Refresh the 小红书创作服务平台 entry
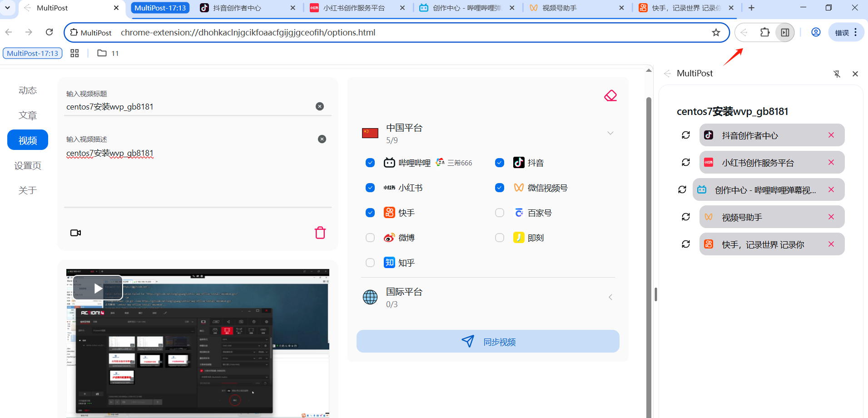The width and height of the screenshot is (868, 418). (x=686, y=162)
